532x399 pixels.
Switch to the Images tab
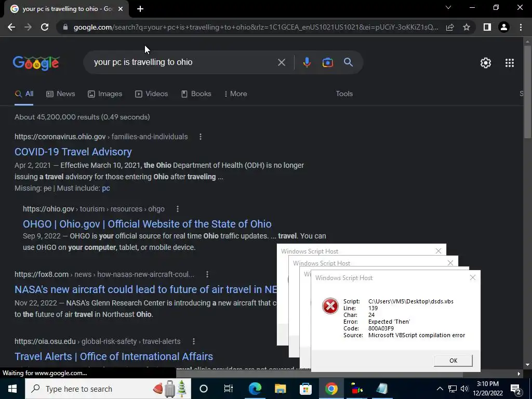[105, 94]
